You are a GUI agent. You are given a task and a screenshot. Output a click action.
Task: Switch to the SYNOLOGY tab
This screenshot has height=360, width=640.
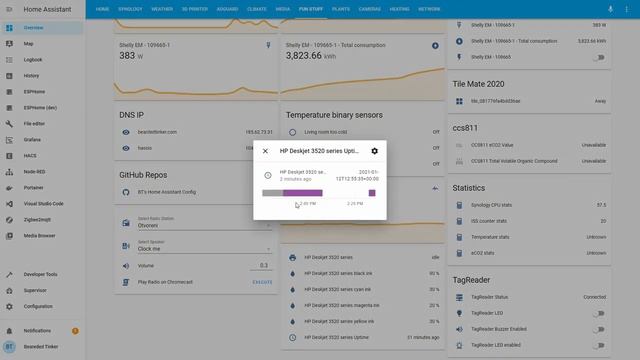click(130, 9)
